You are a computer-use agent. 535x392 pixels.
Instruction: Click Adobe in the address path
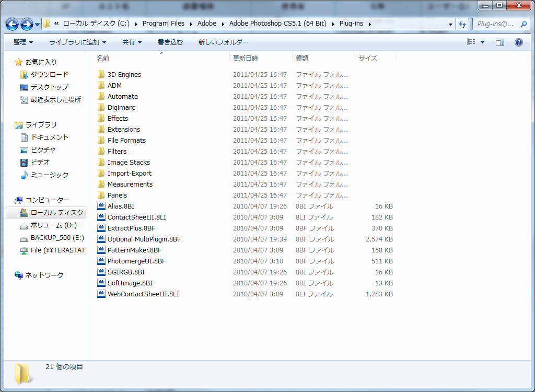(x=207, y=24)
